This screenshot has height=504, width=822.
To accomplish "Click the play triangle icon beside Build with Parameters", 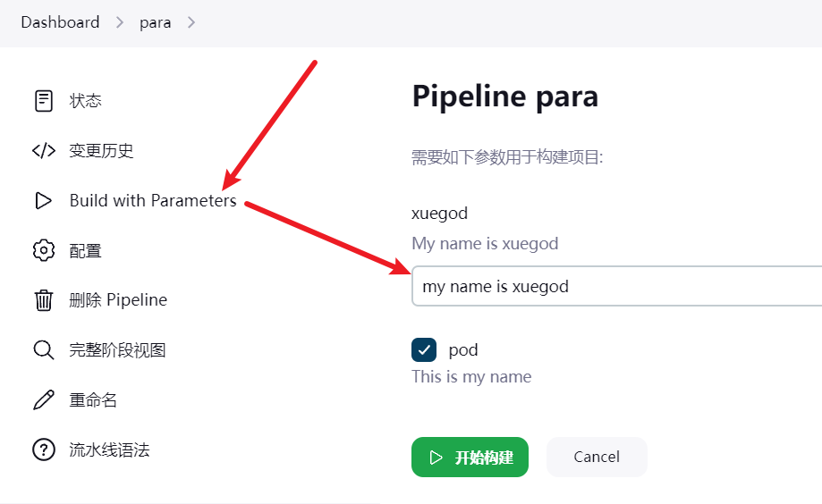I will (x=43, y=201).
